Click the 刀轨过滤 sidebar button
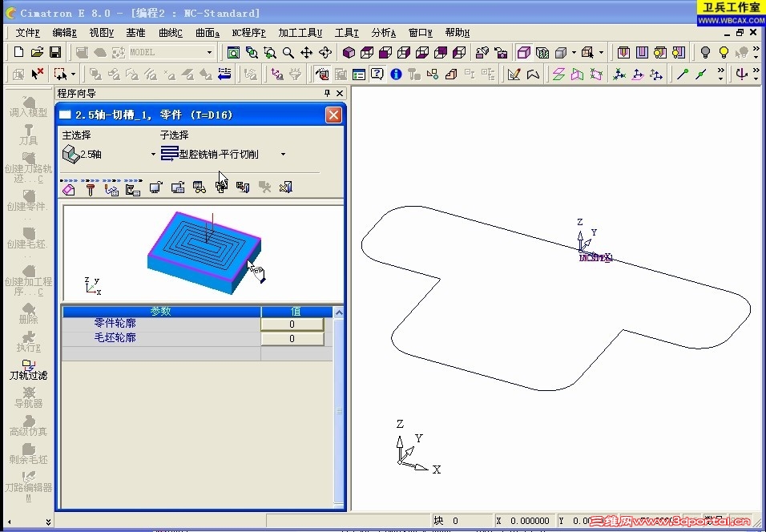Image resolution: width=766 pixels, height=532 pixels. click(28, 370)
